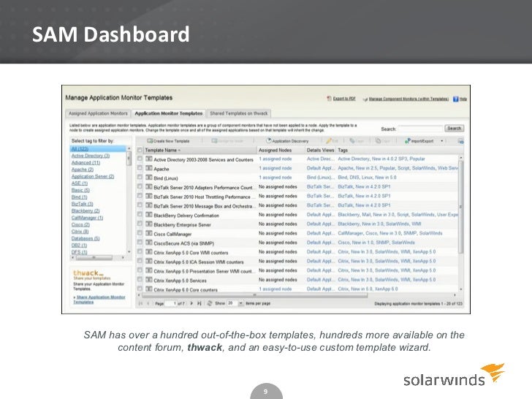Select the All (123) tag filter
The image size is (532, 399).
click(80, 149)
